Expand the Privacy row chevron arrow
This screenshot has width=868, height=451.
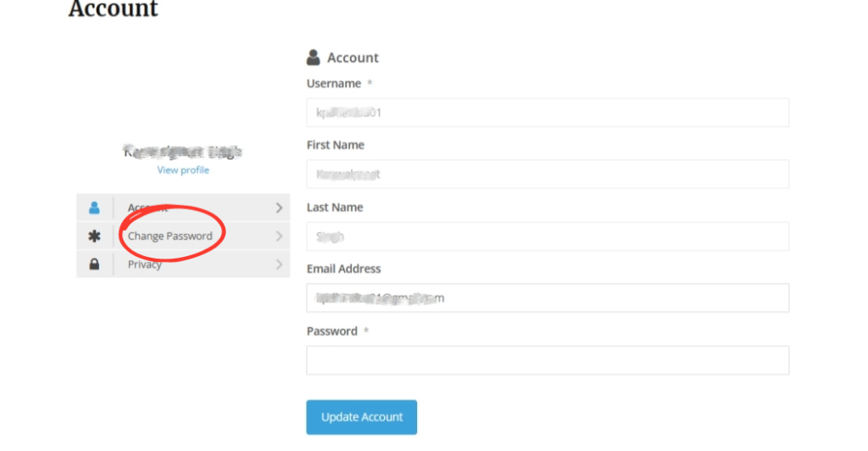tap(279, 264)
